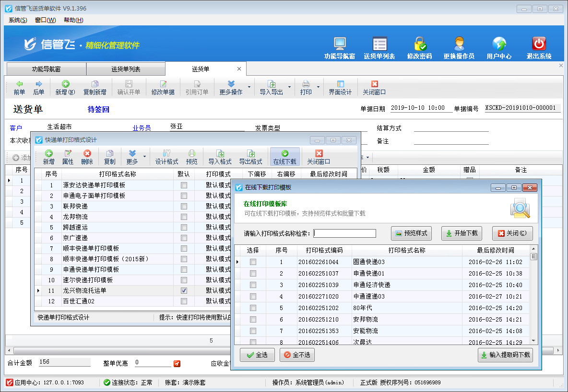Check the default box for 联邦快递
This screenshot has width=568, height=392.
pos(184,207)
